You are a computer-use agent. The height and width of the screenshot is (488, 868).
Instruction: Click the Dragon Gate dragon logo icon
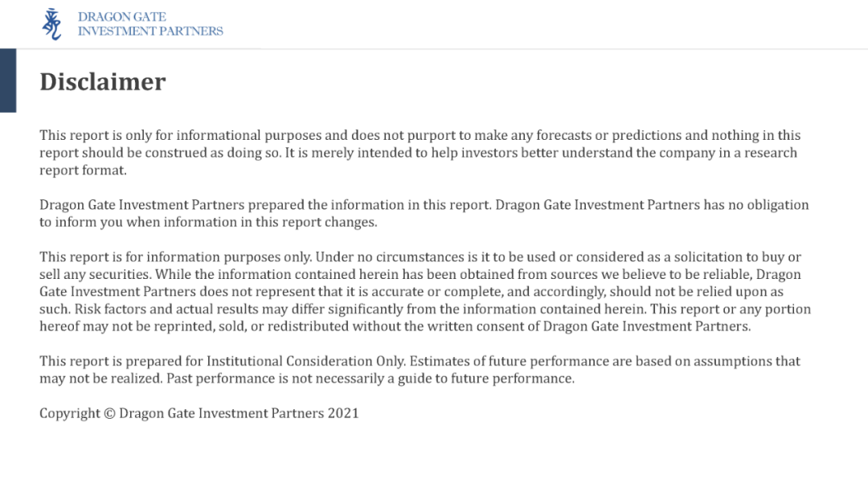[51, 23]
